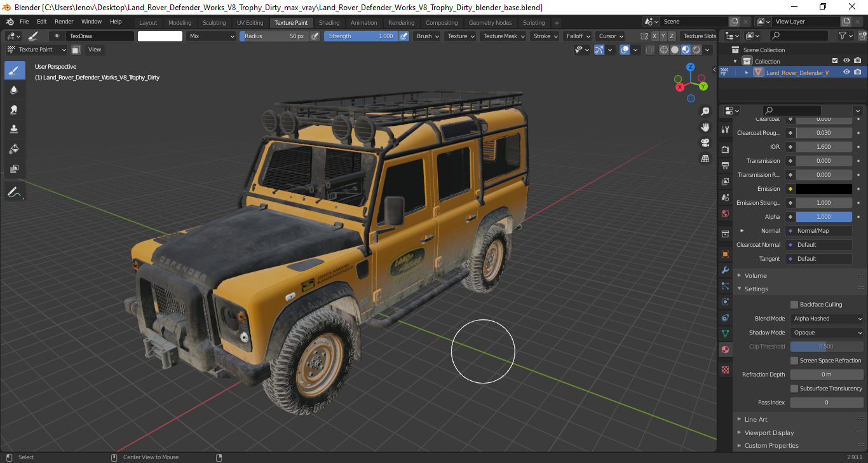Image resolution: width=868 pixels, height=463 pixels.
Task: Select the Soften tool in toolbar
Action: click(15, 90)
